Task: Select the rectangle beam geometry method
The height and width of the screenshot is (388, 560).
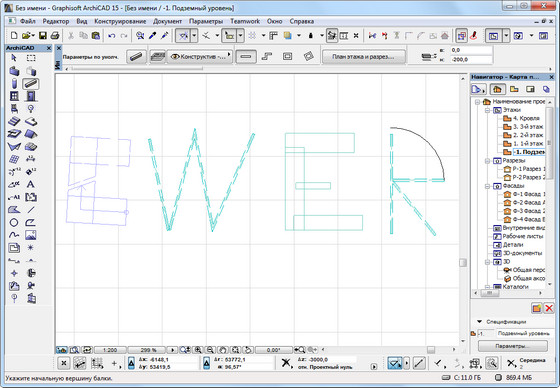Action: 288,56
